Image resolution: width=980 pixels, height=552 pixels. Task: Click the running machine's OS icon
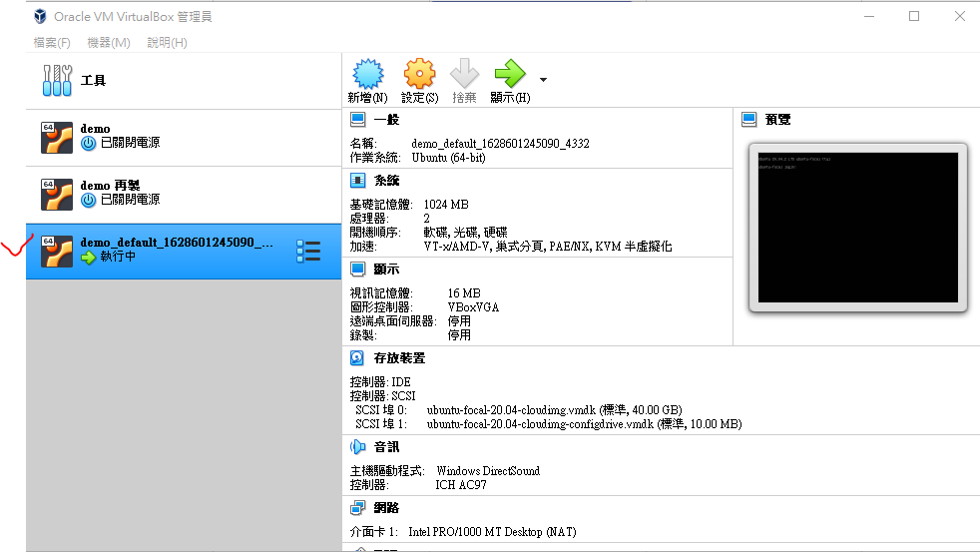[x=57, y=252]
